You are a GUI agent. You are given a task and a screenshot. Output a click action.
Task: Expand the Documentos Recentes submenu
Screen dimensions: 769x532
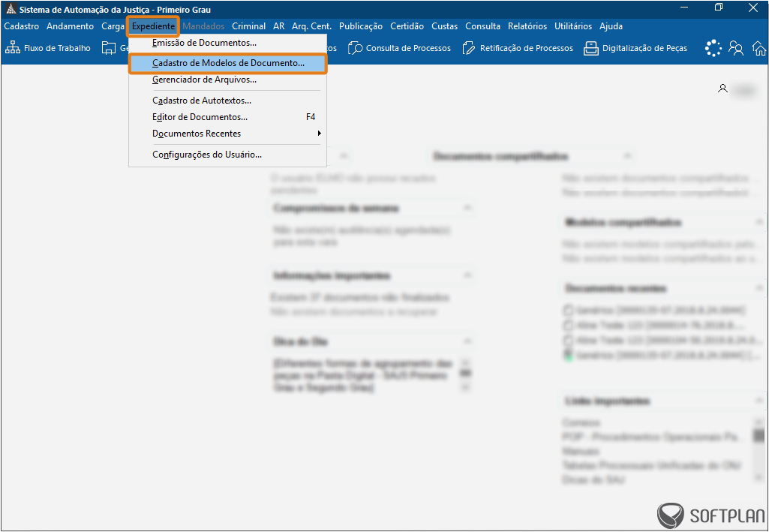pos(227,134)
